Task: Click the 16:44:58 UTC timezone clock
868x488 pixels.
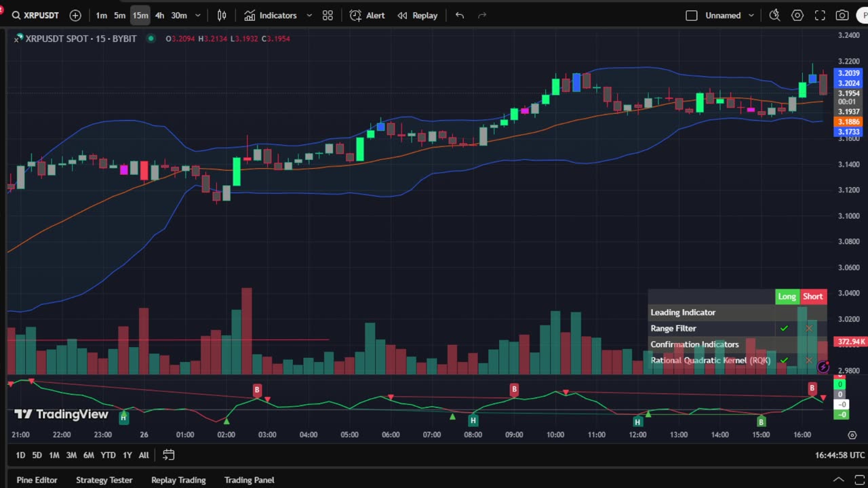Action: 840,455
